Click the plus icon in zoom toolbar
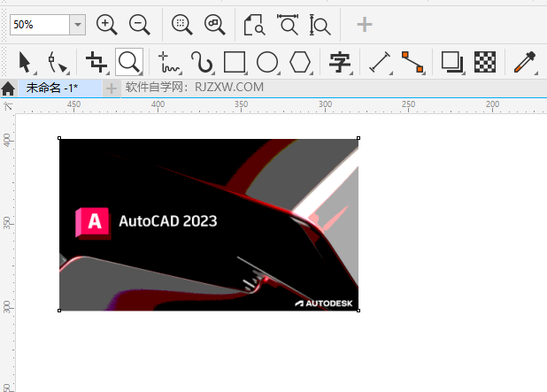The height and width of the screenshot is (392, 547). [365, 25]
